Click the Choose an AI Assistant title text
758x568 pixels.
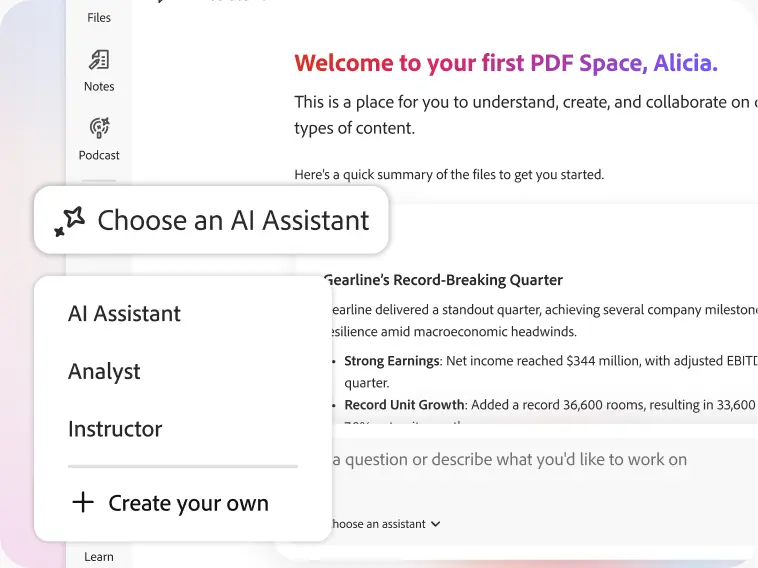(x=233, y=221)
